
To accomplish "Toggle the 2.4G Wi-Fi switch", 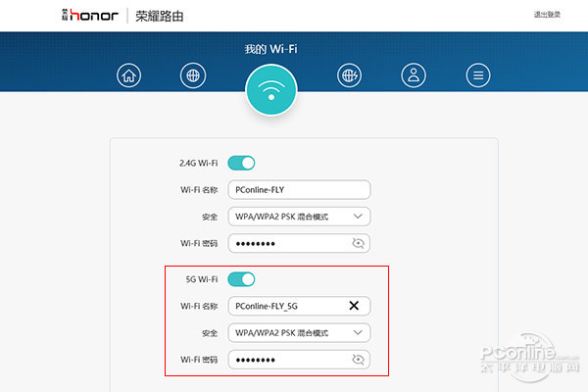I will (x=241, y=164).
